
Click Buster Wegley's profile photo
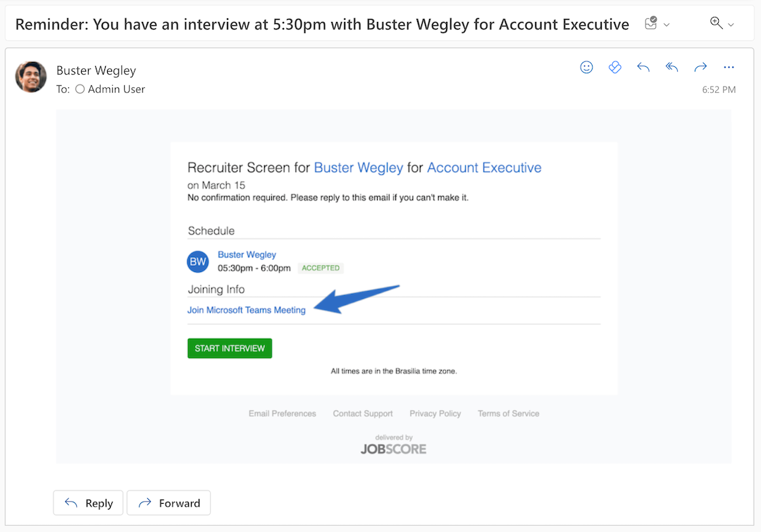pos(31,77)
